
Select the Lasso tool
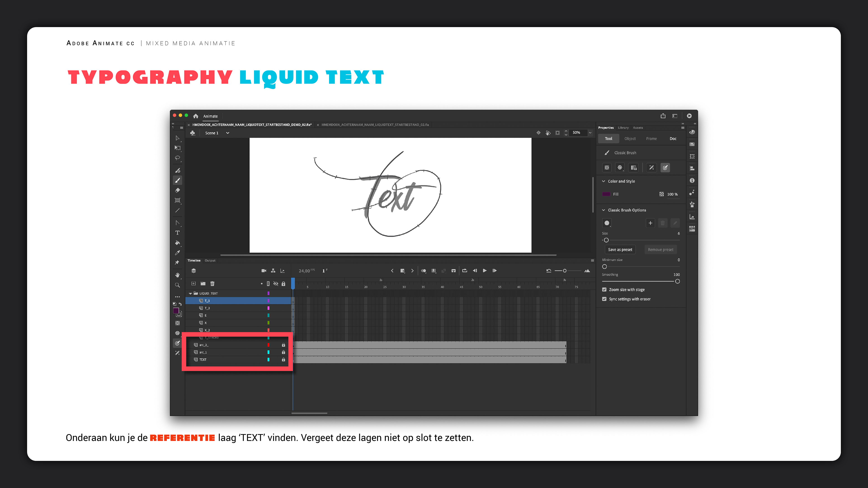[x=178, y=158]
